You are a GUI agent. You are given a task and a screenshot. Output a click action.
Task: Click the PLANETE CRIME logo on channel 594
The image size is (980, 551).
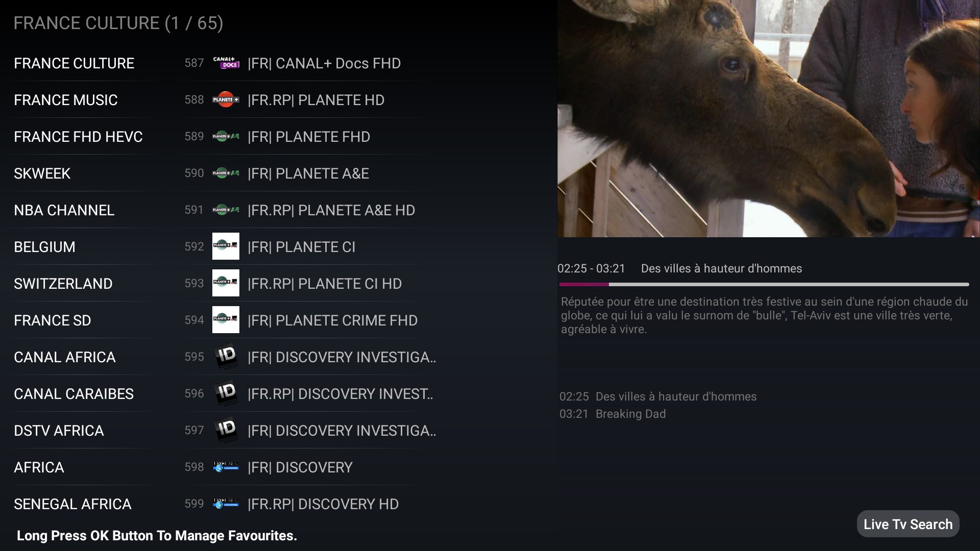[226, 320]
